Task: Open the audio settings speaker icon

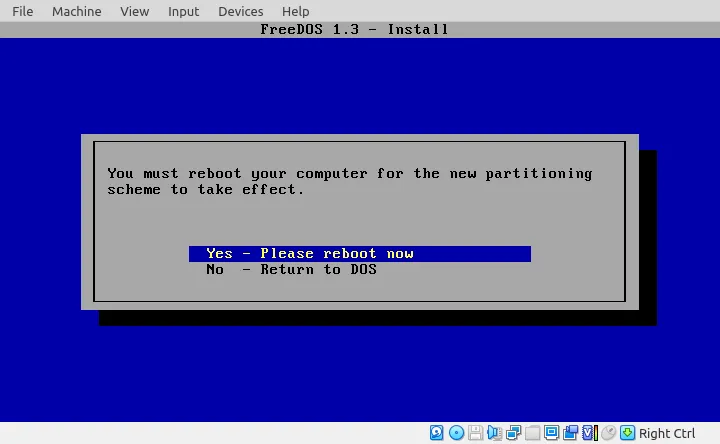Action: click(x=495, y=433)
